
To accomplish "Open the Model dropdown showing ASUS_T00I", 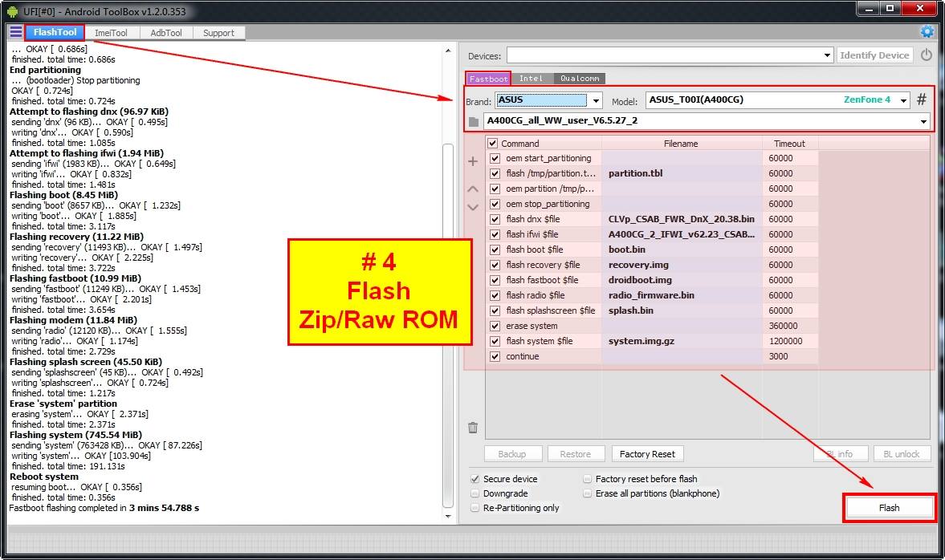I will (x=777, y=100).
